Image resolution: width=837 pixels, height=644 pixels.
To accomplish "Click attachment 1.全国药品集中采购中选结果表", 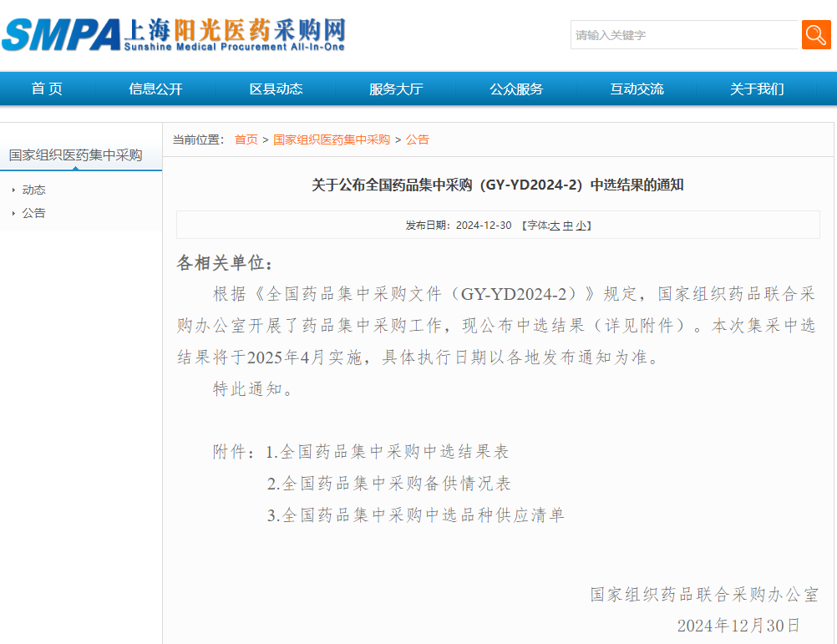I will coord(387,452).
